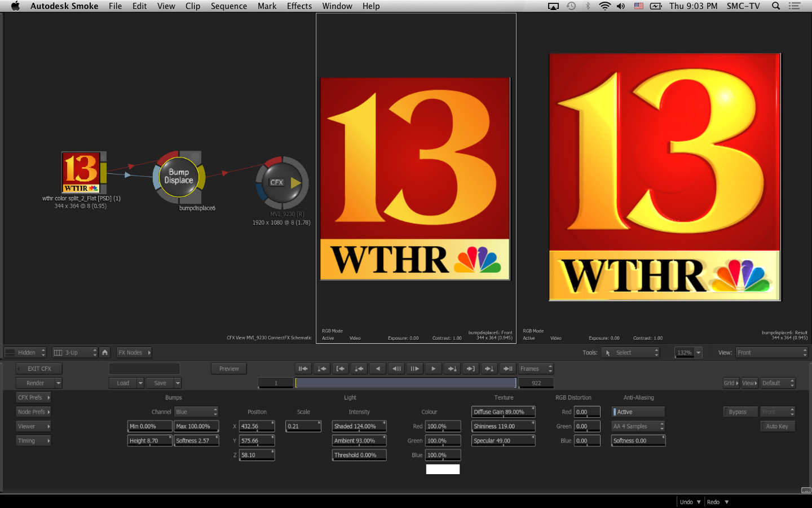The width and height of the screenshot is (812, 508).
Task: Turn on Auto Key
Action: (776, 427)
